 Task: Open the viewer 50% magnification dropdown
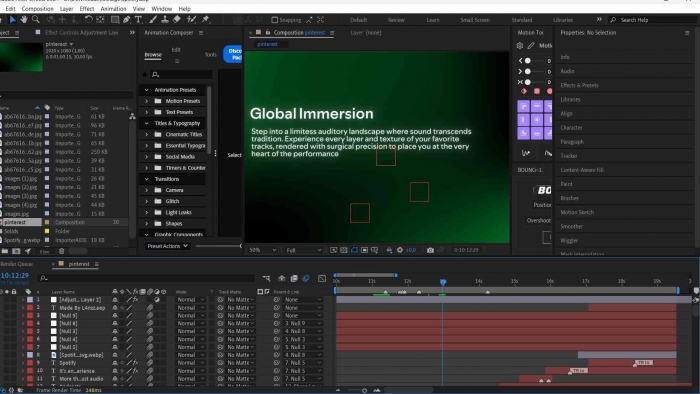pos(262,250)
